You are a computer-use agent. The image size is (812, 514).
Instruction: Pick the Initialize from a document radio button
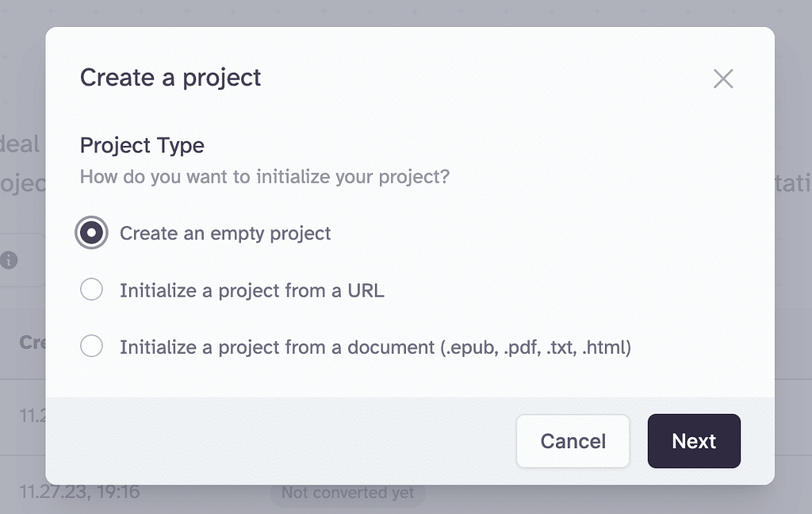(x=92, y=347)
